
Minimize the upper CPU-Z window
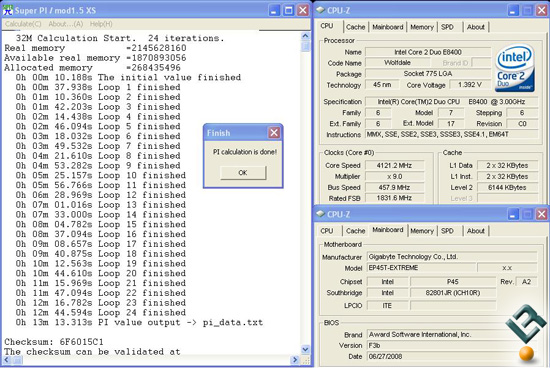(x=512, y=11)
